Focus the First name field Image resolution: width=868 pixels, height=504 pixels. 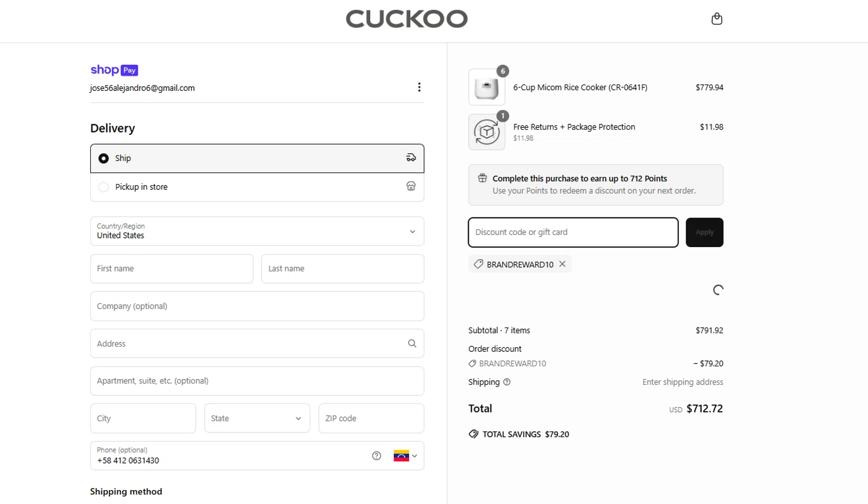tap(172, 268)
